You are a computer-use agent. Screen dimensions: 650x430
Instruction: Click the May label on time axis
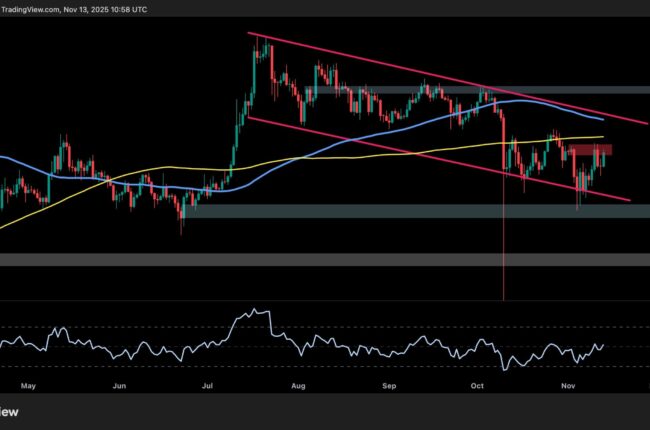coord(27,383)
